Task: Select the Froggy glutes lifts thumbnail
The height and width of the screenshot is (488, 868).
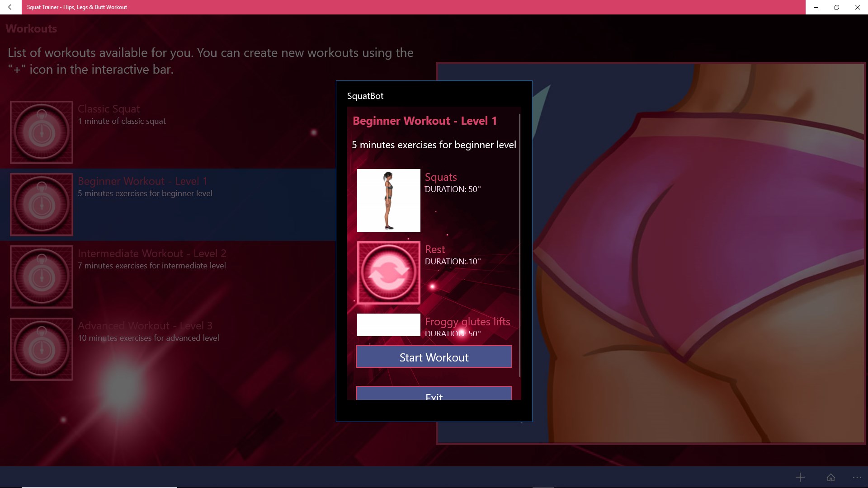Action: [x=388, y=325]
